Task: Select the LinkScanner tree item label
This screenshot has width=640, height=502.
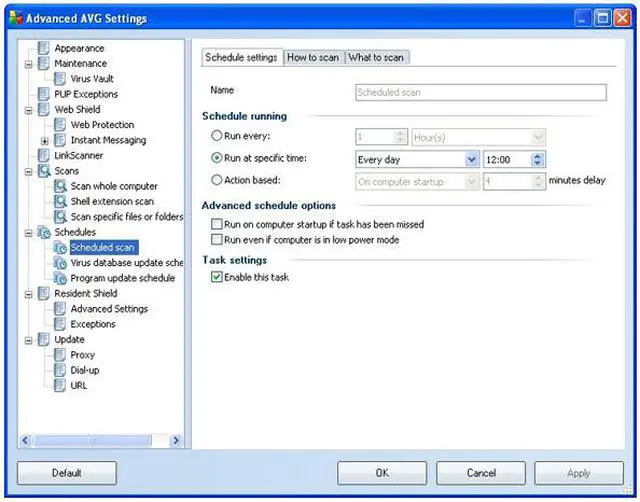Action: tap(78, 155)
